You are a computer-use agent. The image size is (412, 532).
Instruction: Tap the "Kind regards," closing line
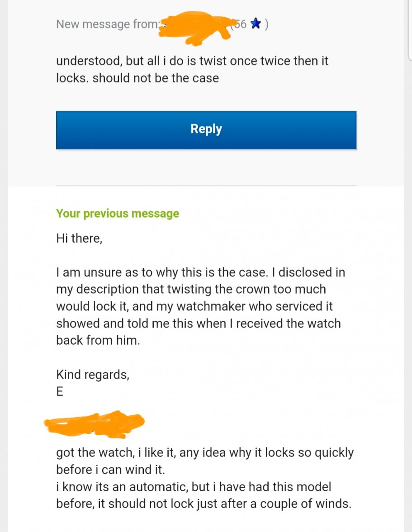pos(92,375)
